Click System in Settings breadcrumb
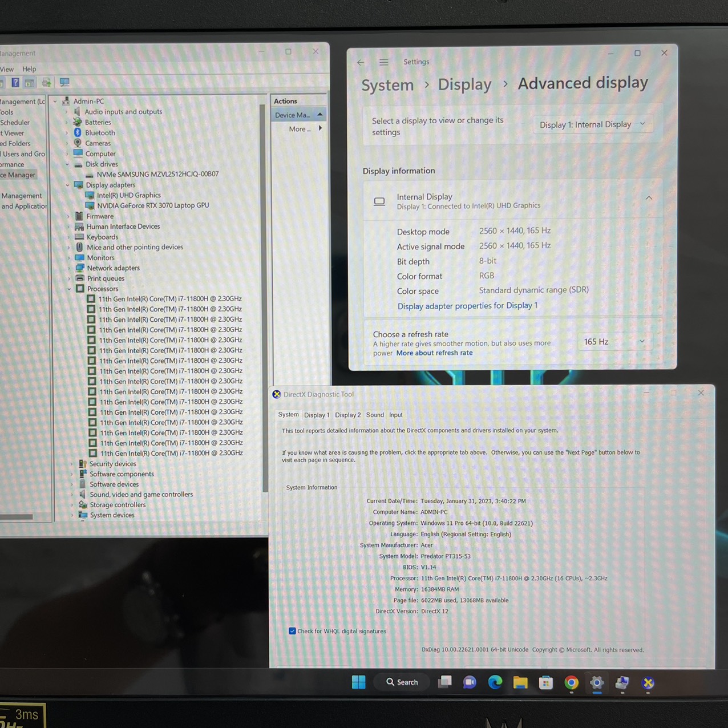This screenshot has width=728, height=728. 387,85
